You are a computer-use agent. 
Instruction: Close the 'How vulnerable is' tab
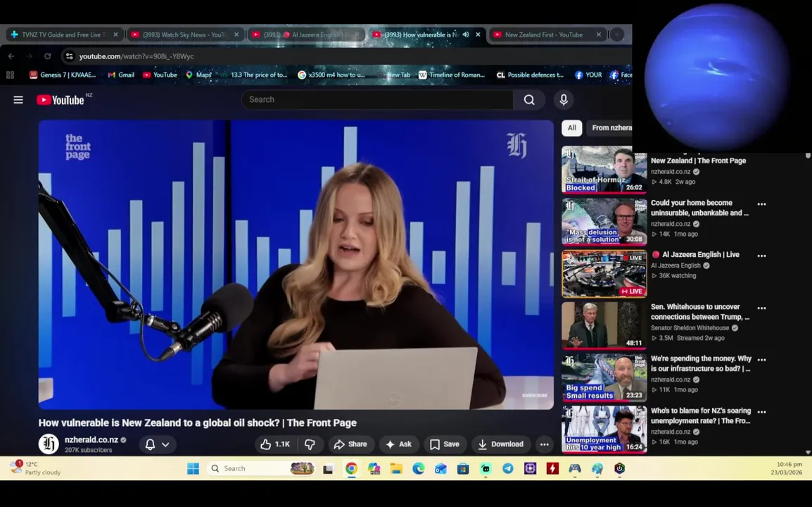click(x=478, y=35)
